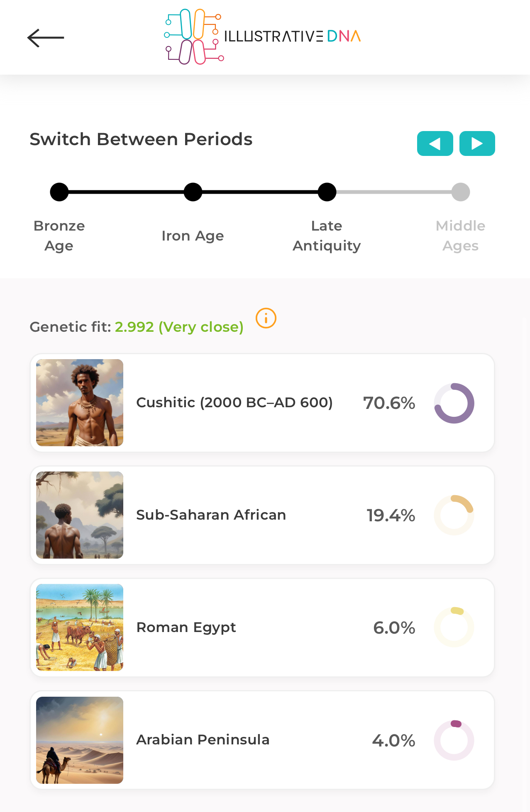Tap the back arrow icon

click(x=46, y=38)
